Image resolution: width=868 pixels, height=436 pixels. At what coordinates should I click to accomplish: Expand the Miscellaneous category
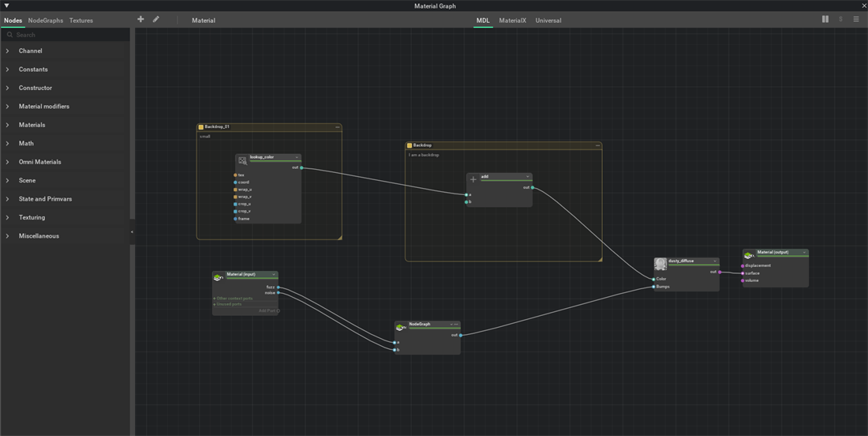click(x=7, y=236)
